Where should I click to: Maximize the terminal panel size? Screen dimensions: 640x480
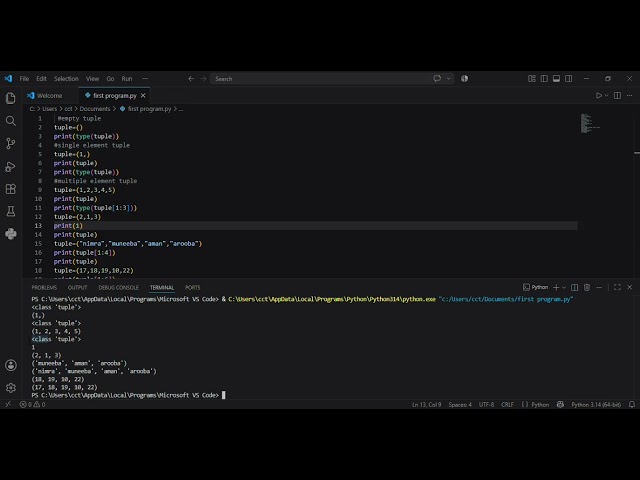click(617, 287)
